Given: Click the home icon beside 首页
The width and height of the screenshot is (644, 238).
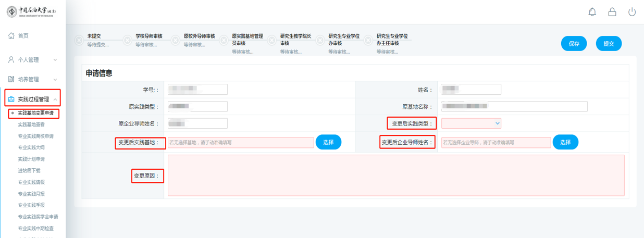Looking at the screenshot, I should pos(11,36).
